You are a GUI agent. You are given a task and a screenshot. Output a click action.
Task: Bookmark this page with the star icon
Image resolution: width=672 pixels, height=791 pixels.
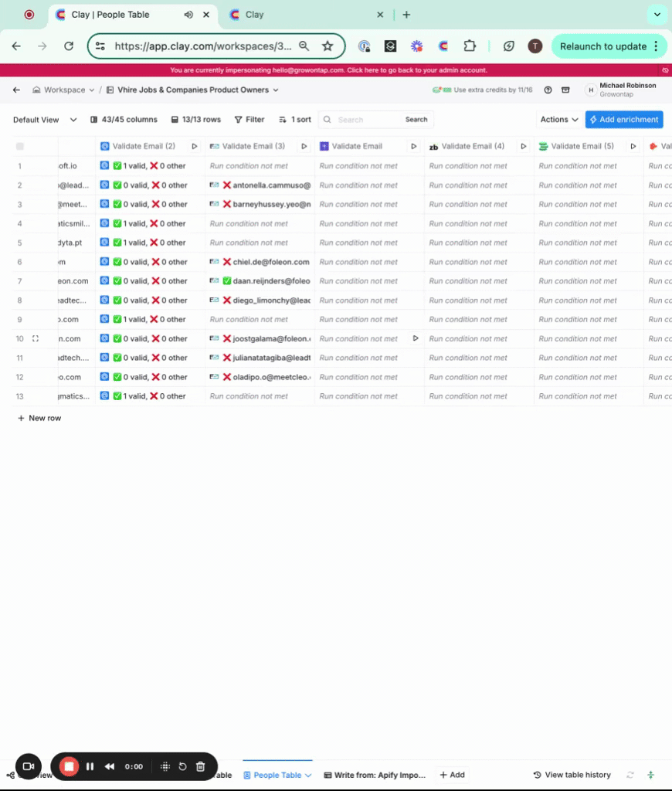[x=328, y=46]
